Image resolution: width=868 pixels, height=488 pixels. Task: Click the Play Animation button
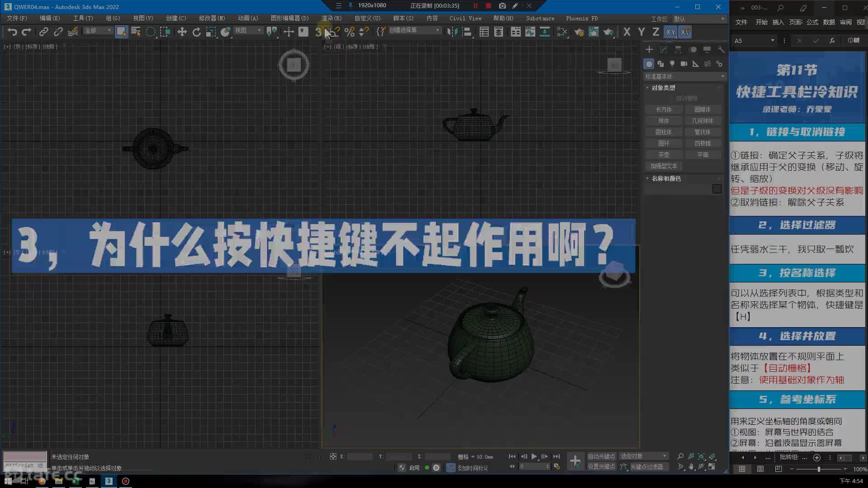534,456
